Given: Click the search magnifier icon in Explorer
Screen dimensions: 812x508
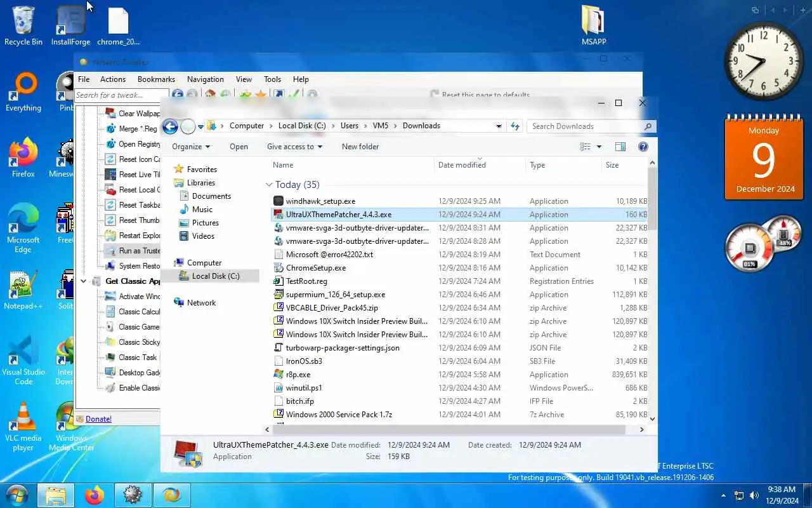Looking at the screenshot, I should click(648, 126).
